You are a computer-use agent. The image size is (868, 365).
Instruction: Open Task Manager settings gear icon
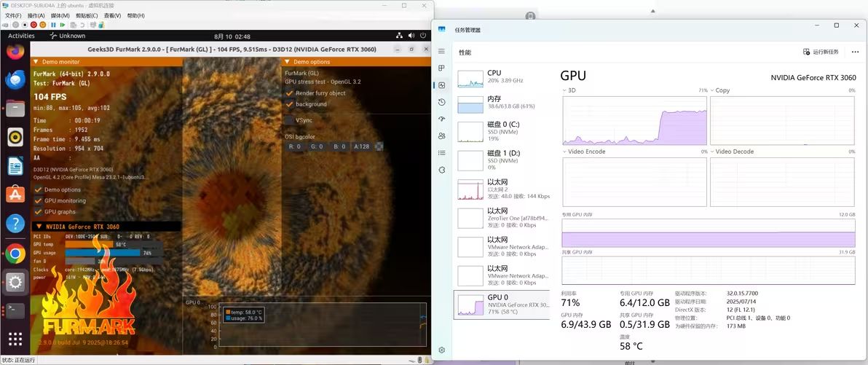point(441,350)
